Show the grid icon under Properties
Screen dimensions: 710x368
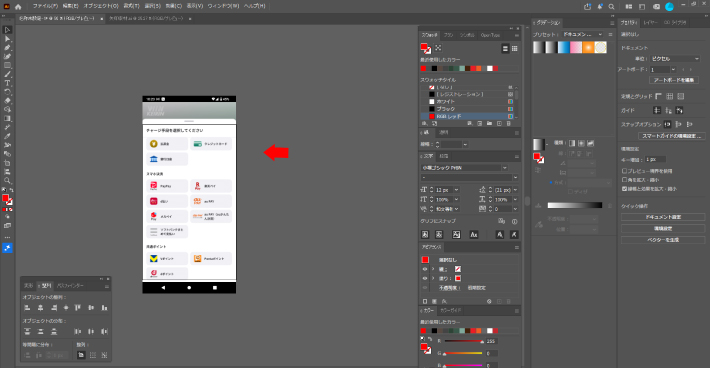(x=669, y=96)
